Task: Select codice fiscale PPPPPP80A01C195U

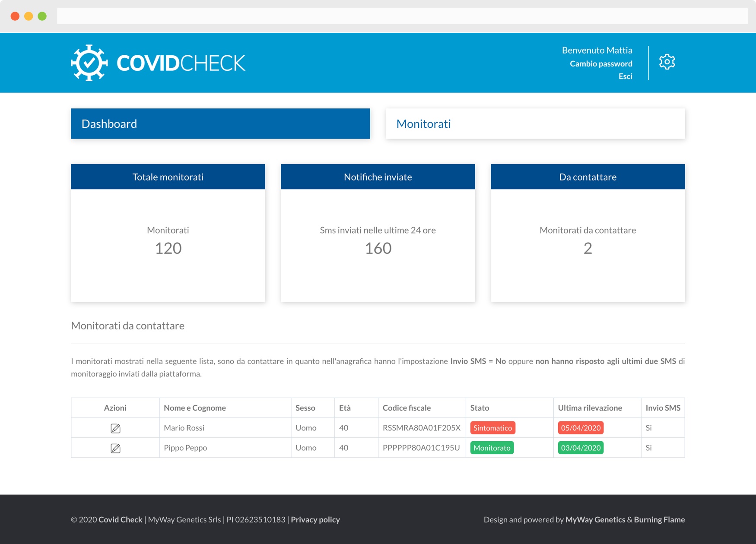Action: (x=421, y=448)
